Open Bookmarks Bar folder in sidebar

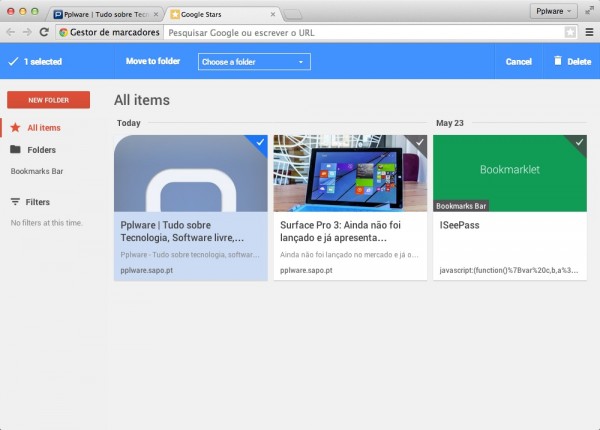coord(37,171)
